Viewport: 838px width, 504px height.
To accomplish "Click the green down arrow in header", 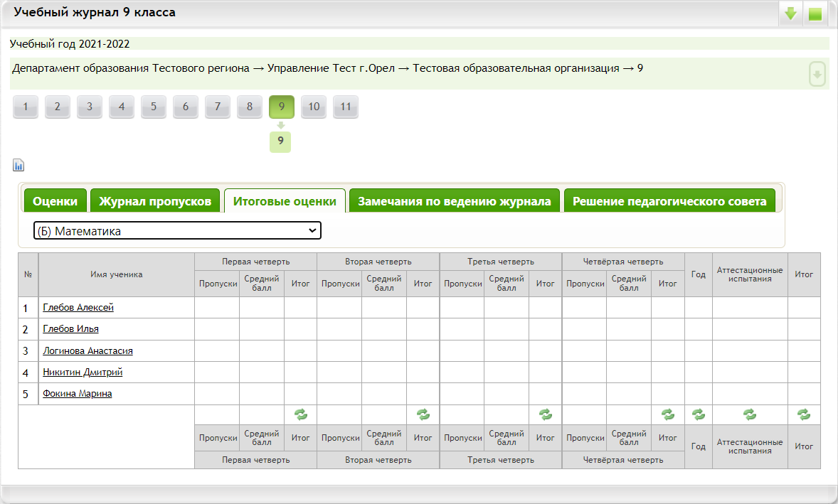I will click(x=790, y=14).
